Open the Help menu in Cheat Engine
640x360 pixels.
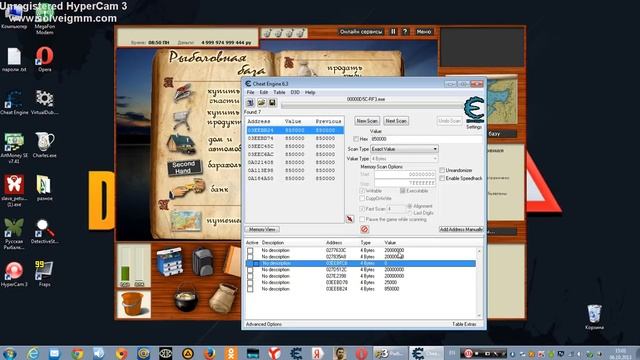[310, 93]
